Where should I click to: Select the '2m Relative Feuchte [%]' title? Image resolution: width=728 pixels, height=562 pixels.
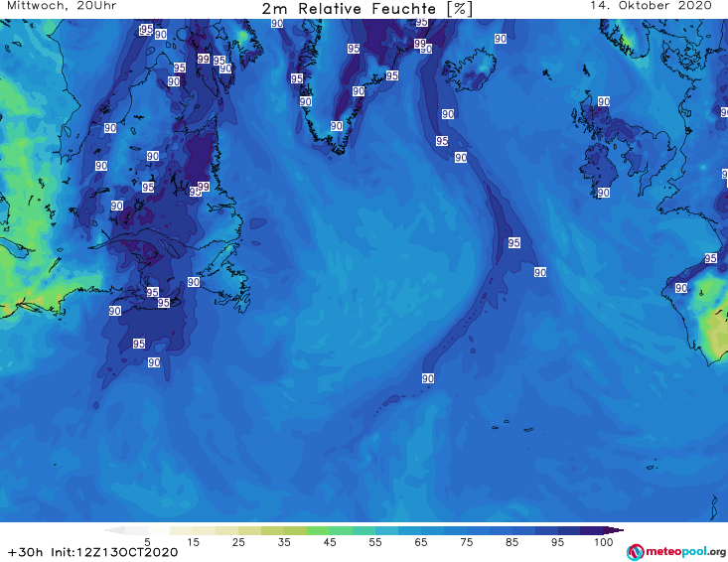pos(366,9)
